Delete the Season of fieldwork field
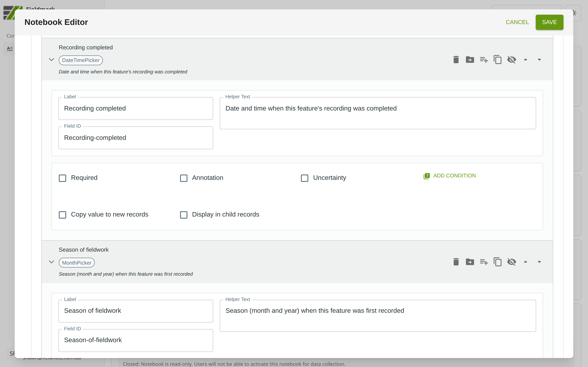Screen dimensions: 588x367 [x=456, y=262]
